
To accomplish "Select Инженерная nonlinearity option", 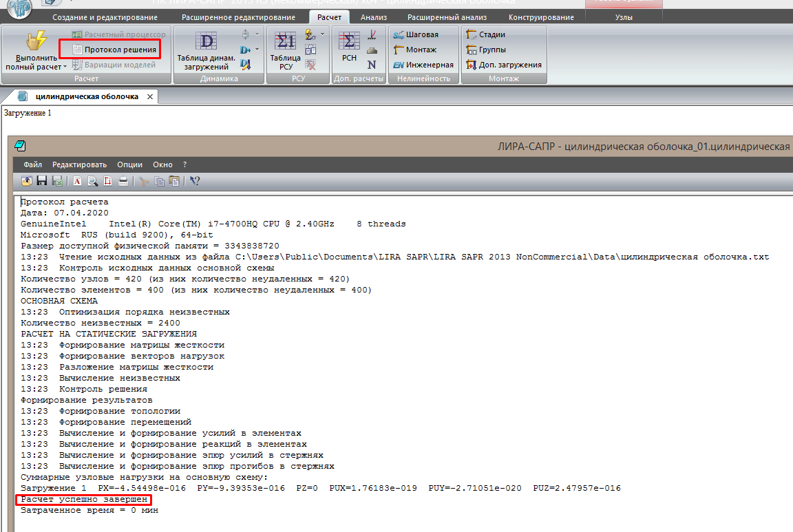I will point(423,65).
